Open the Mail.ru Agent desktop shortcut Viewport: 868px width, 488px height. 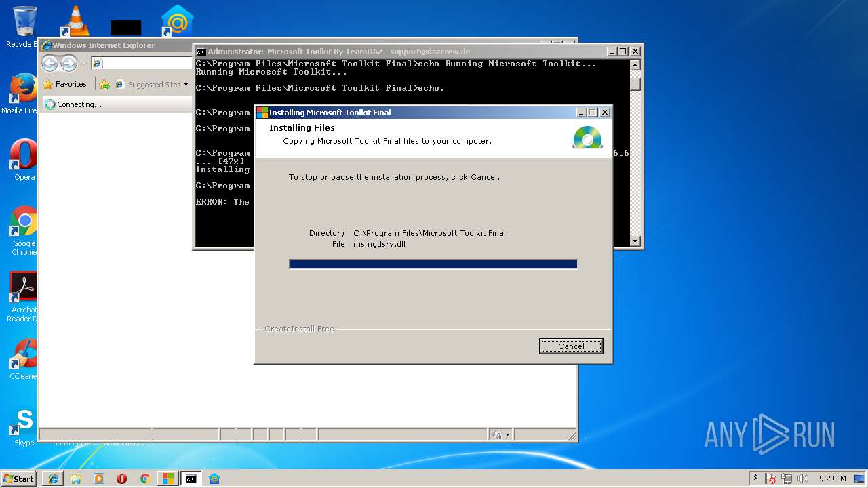[x=177, y=21]
